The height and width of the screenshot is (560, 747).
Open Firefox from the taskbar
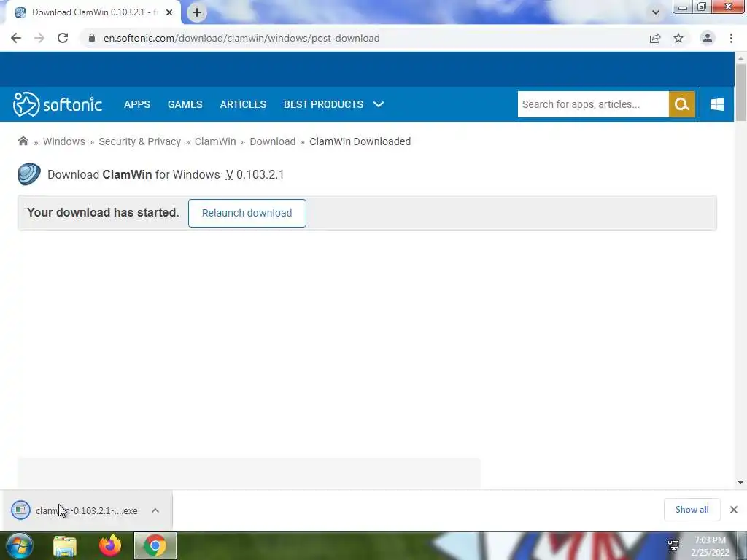click(110, 545)
